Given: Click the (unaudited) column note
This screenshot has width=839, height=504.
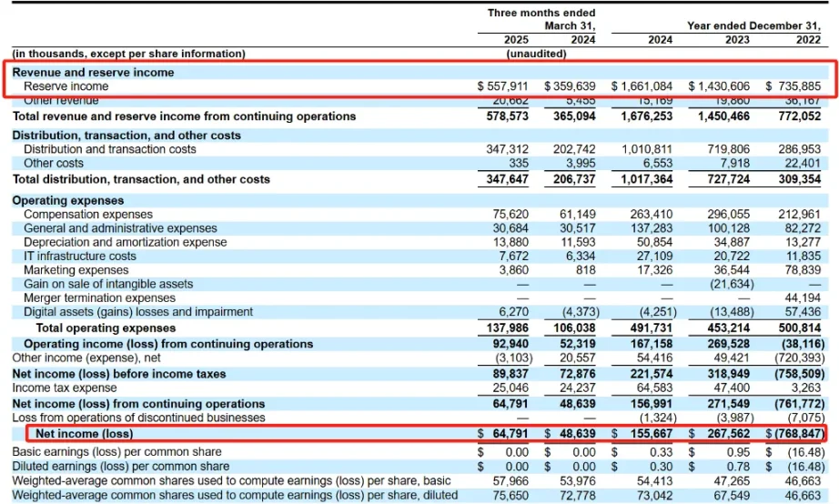Looking at the screenshot, I should [x=536, y=54].
